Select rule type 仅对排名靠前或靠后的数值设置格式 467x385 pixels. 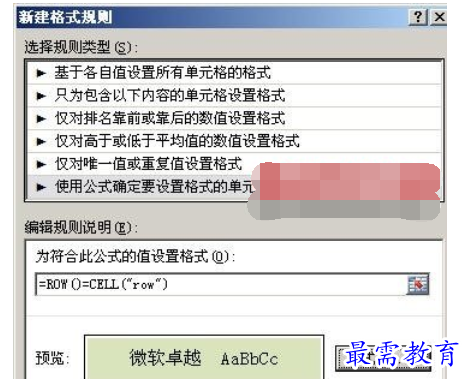tap(234, 118)
